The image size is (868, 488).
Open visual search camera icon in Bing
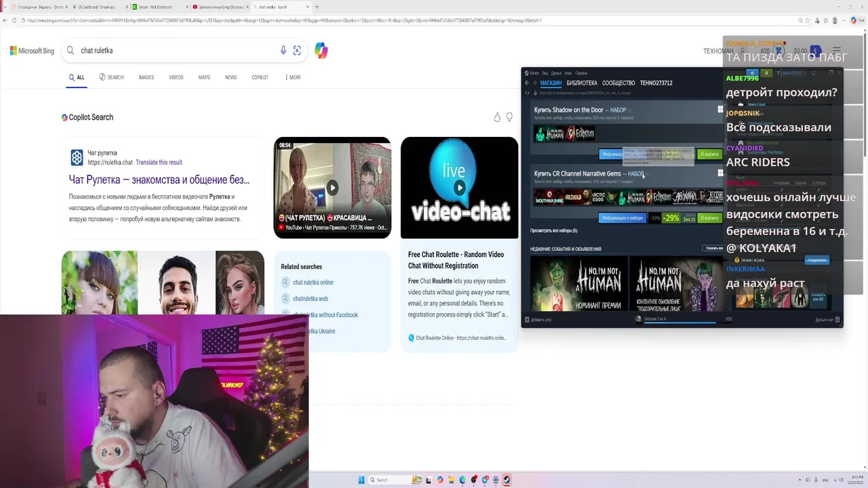[x=297, y=51]
